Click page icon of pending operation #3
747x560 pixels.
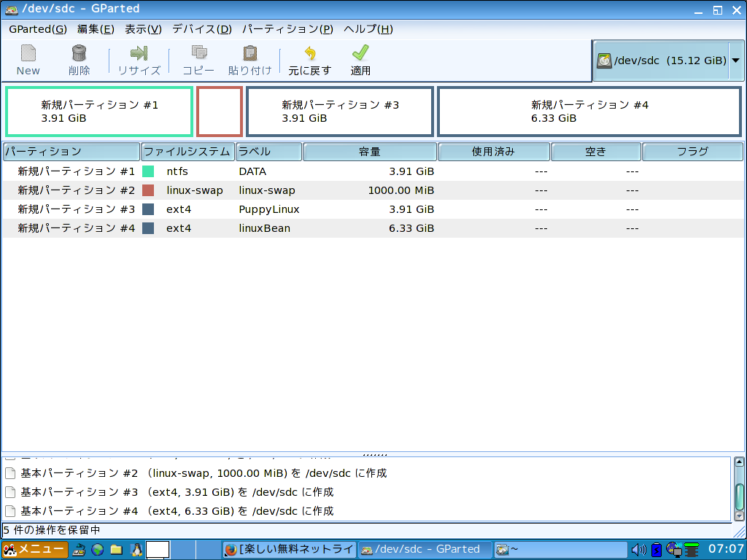tap(10, 492)
